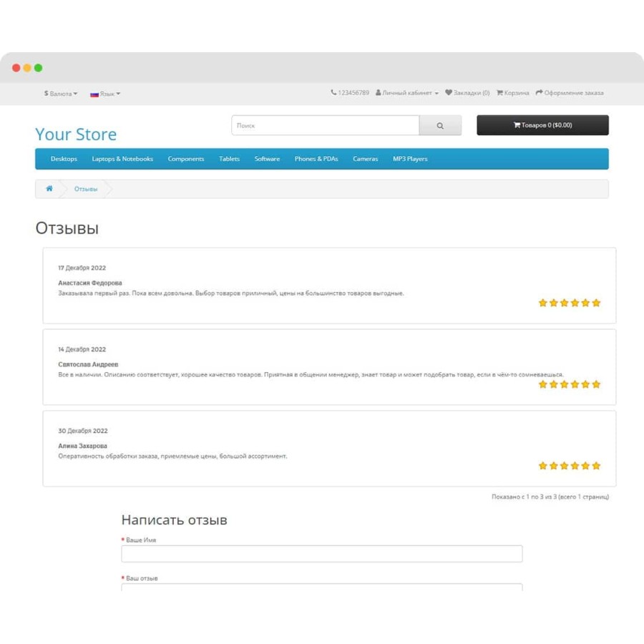This screenshot has width=644, height=644.
Task: Click star rating of Святослав Андреев review
Action: 570,384
